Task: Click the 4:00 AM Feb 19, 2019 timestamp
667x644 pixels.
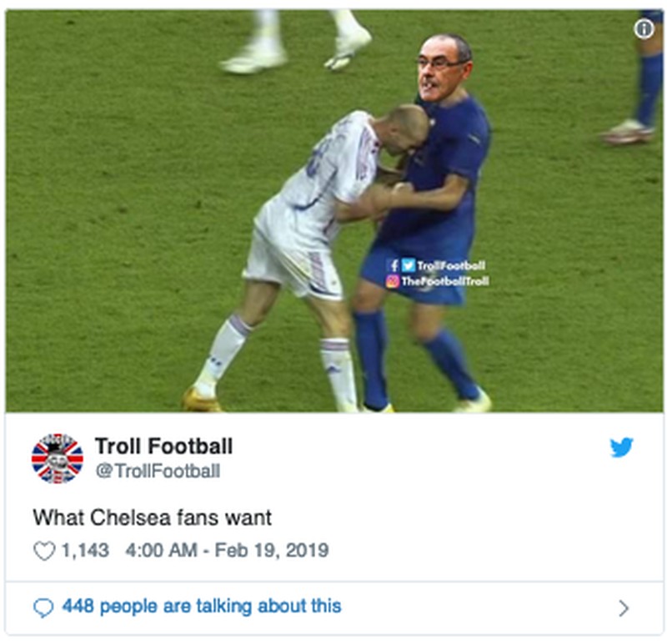Action: pos(227,550)
